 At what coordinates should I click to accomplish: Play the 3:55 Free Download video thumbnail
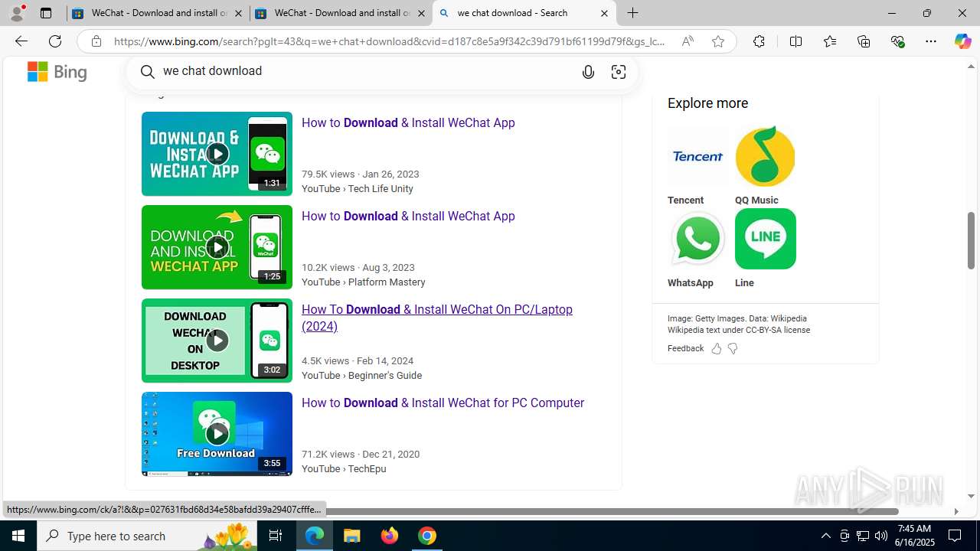click(217, 434)
